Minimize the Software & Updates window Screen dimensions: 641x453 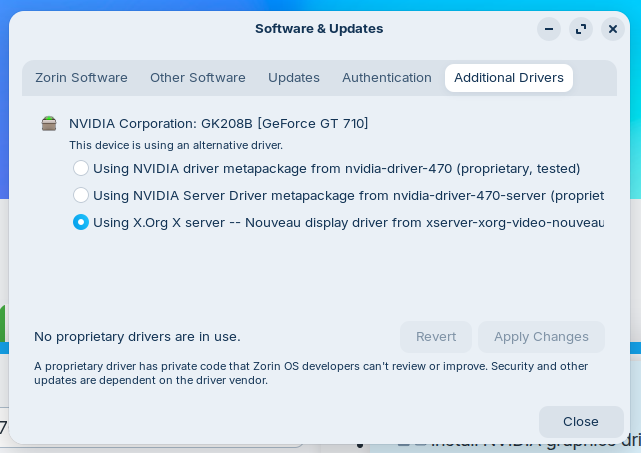549,29
